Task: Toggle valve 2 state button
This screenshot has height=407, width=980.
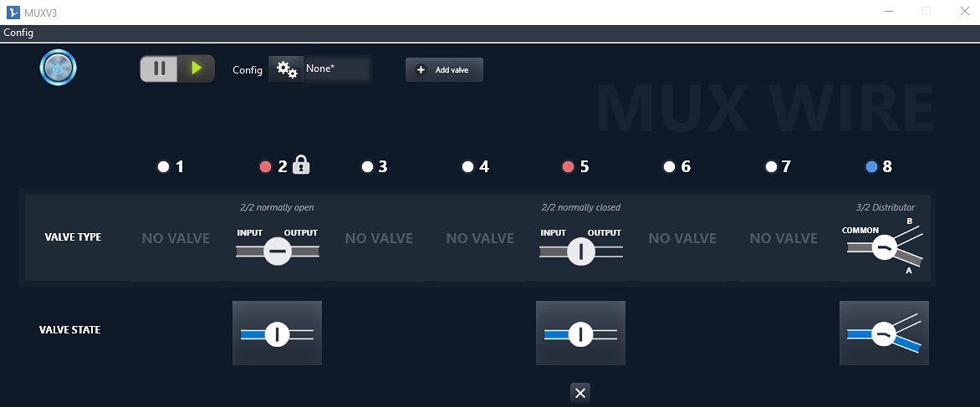Action: [277, 333]
